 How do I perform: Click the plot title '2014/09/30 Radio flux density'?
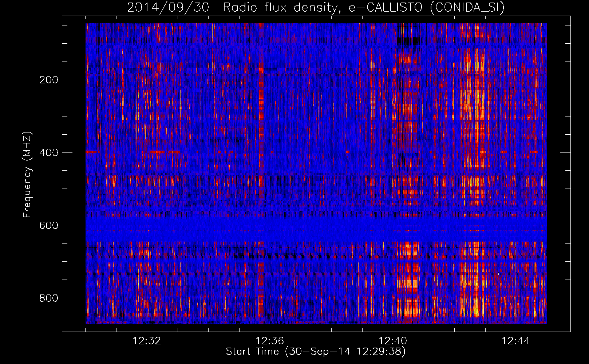[316, 7]
